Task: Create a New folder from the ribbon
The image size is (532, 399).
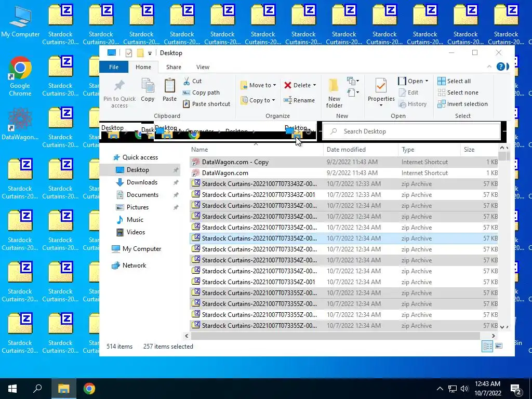Action: coord(334,93)
